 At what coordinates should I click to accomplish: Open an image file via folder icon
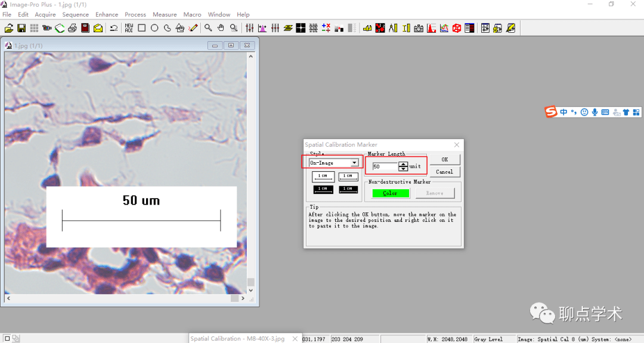click(x=8, y=28)
